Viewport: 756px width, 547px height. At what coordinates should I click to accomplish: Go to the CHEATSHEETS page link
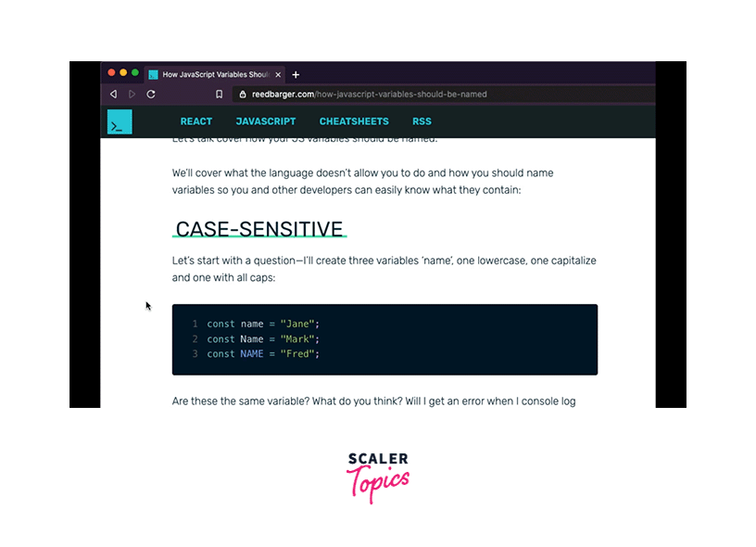click(x=354, y=121)
